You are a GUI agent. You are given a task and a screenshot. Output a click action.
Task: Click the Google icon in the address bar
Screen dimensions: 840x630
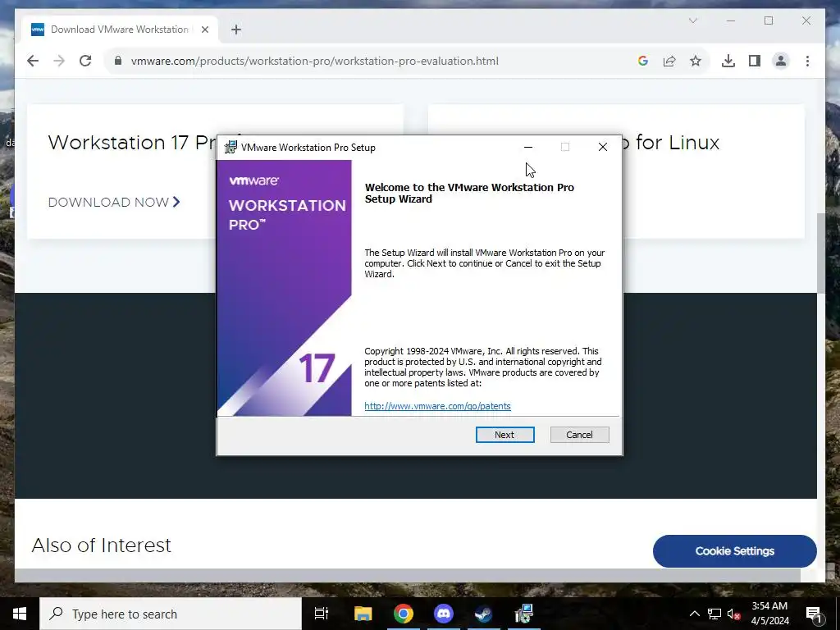click(643, 61)
